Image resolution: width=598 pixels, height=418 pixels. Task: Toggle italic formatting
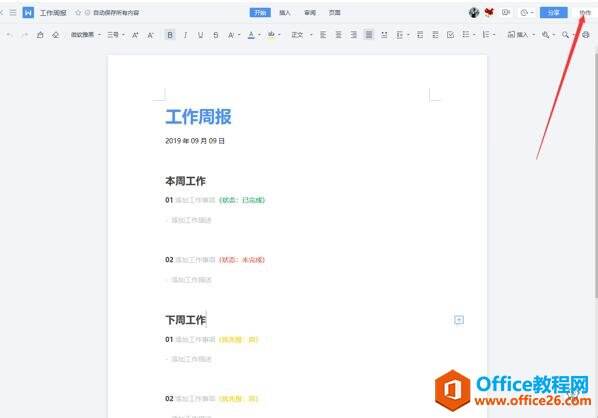click(x=185, y=35)
